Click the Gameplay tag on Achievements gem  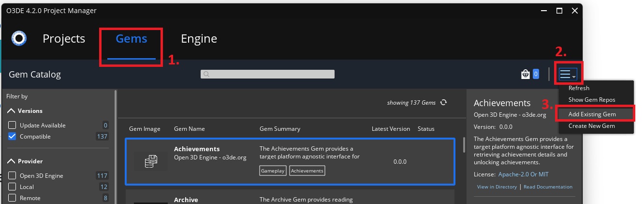tap(273, 171)
